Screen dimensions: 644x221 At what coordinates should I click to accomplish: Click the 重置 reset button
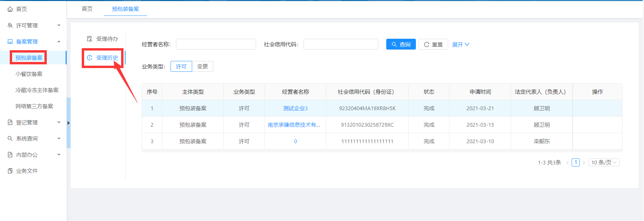(x=433, y=44)
